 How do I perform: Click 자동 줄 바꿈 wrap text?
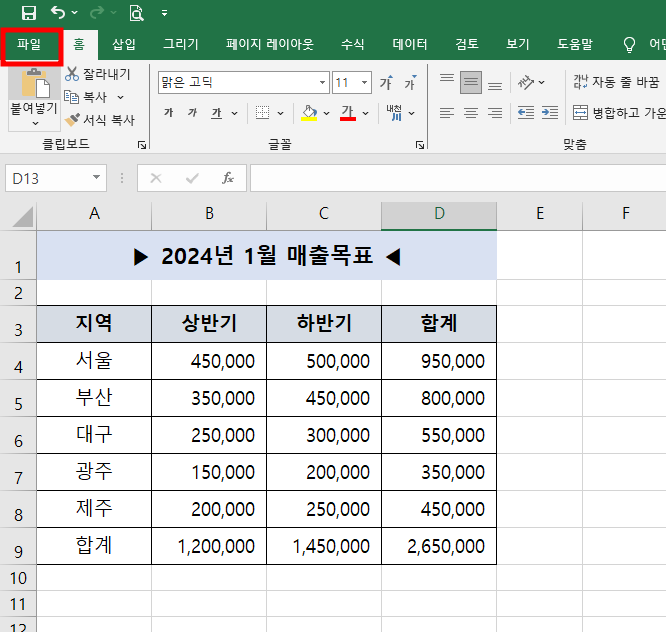616,82
